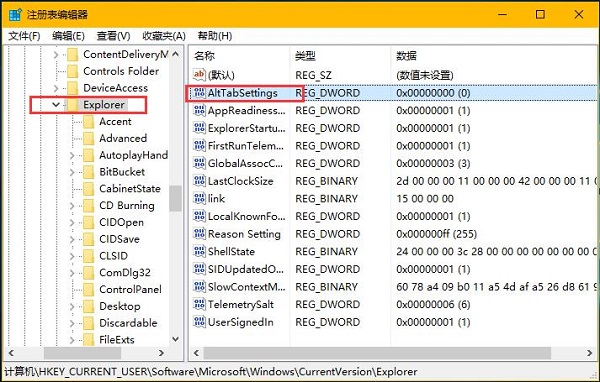Select the CIDSave key in tree
The width and height of the screenshot is (600, 382).
click(x=119, y=239)
